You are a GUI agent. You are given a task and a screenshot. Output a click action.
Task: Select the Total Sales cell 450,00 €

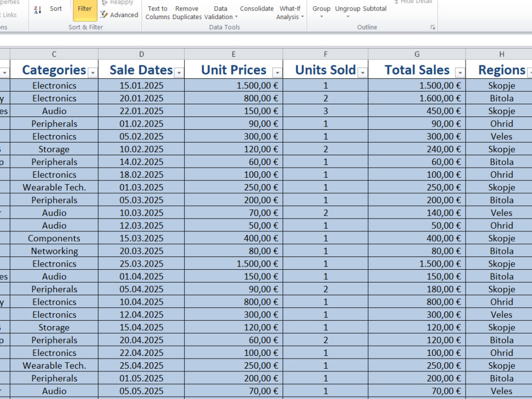click(x=417, y=111)
